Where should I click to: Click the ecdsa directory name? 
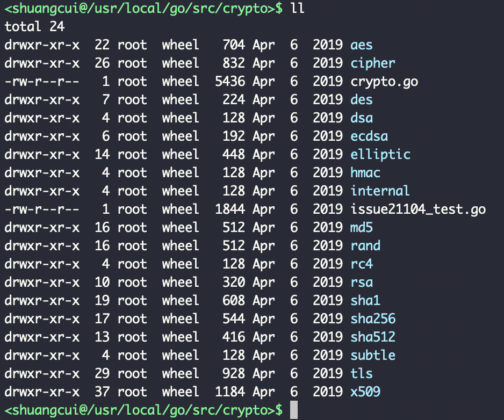click(369, 136)
